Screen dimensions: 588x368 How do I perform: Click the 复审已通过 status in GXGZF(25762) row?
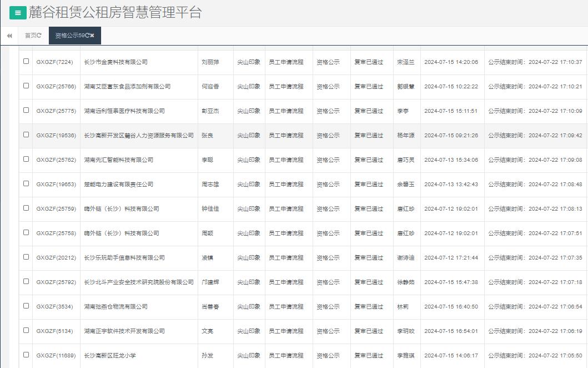click(x=369, y=160)
